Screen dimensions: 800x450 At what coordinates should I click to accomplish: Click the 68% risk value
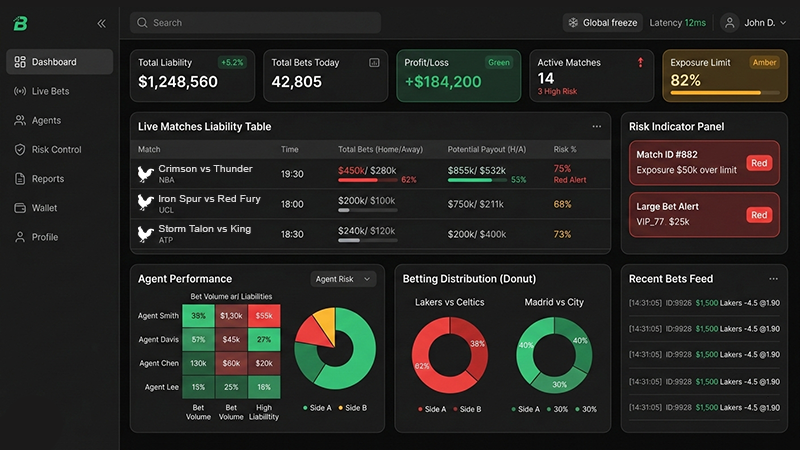[x=562, y=204]
